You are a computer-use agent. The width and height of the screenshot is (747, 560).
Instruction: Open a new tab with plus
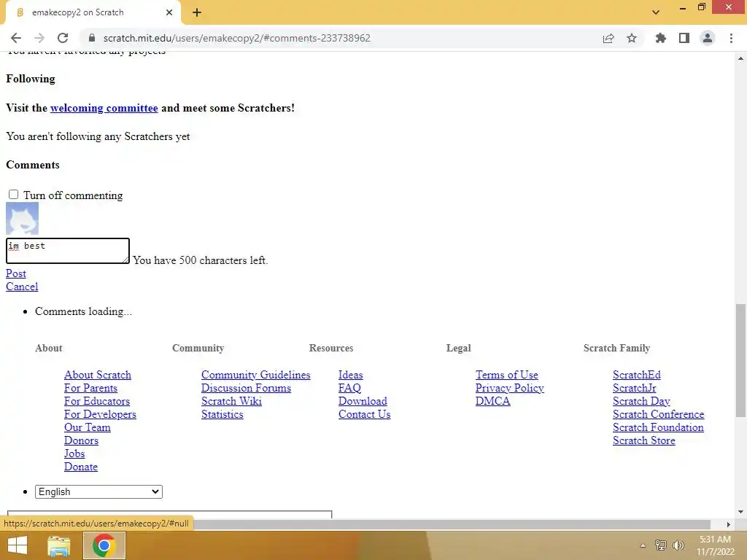(x=197, y=12)
